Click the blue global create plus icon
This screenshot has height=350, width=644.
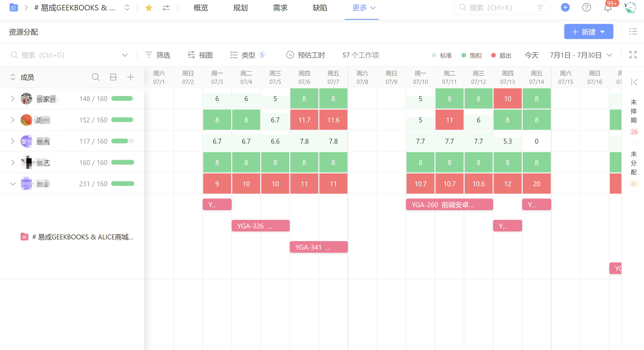coord(565,8)
